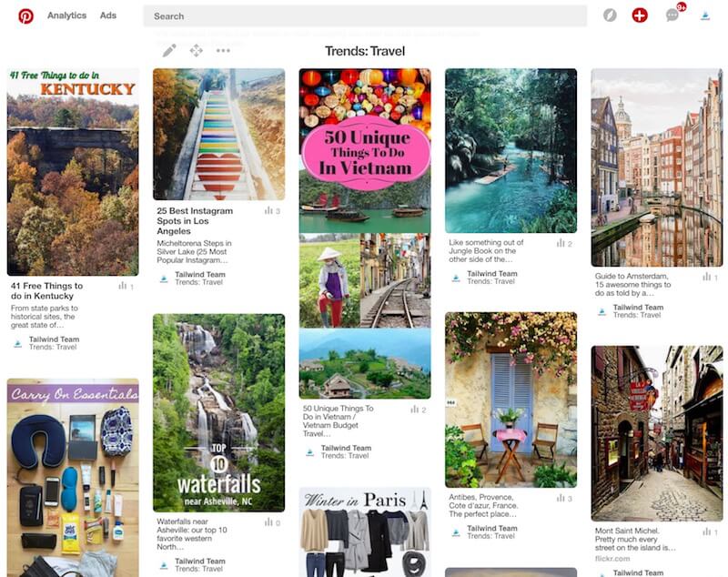Click stats icon on Asheville waterfalls pin
The image size is (728, 577).
(x=268, y=522)
